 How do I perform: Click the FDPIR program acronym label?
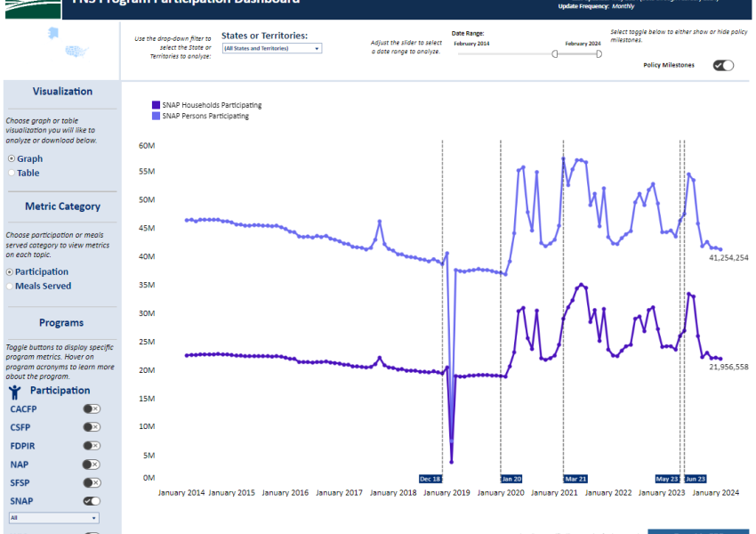coord(22,446)
